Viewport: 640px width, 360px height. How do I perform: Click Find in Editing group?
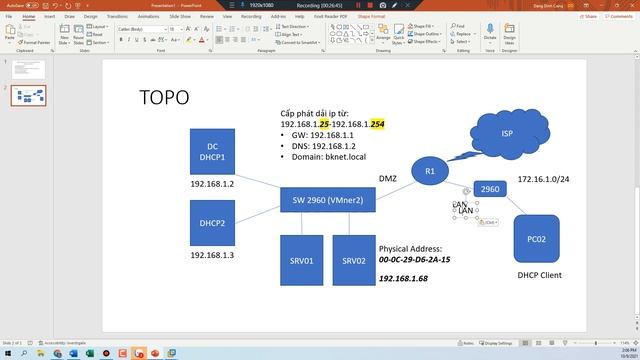pos(458,26)
